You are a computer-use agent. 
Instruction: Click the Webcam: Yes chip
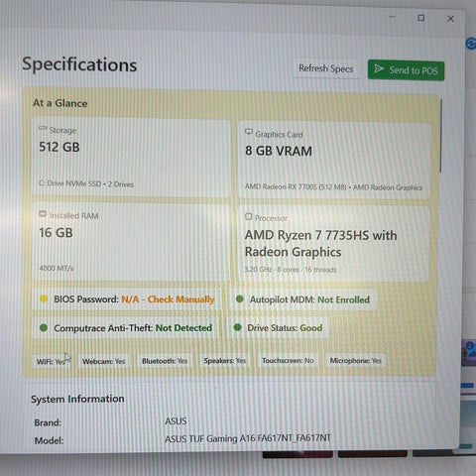pos(104,361)
